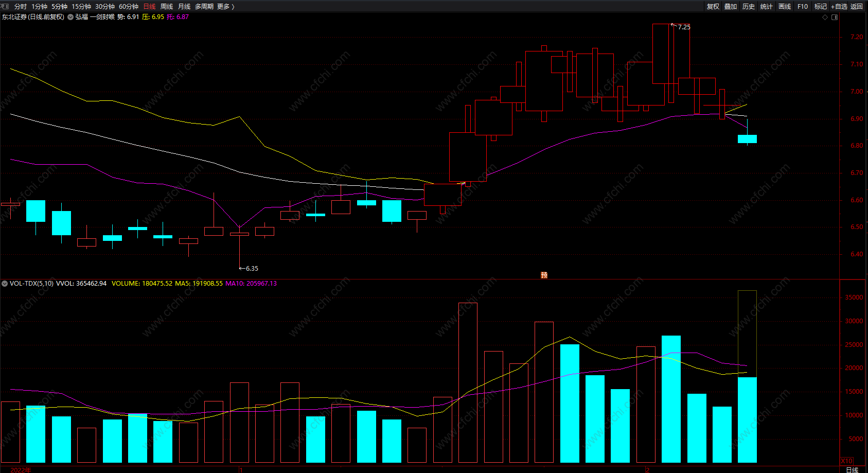
Task: Click the 5000 volume axis label
Action: (x=856, y=439)
